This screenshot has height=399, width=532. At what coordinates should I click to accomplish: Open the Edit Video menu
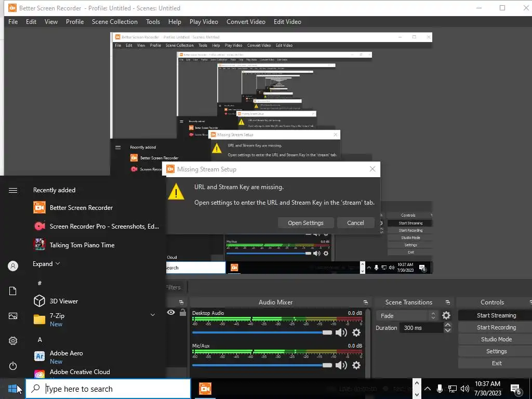pyautogui.click(x=287, y=22)
